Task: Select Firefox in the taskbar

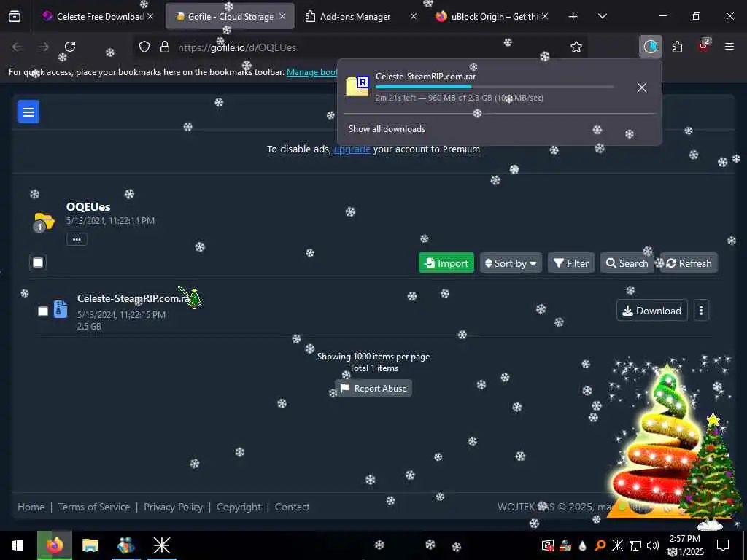Action: (54, 545)
